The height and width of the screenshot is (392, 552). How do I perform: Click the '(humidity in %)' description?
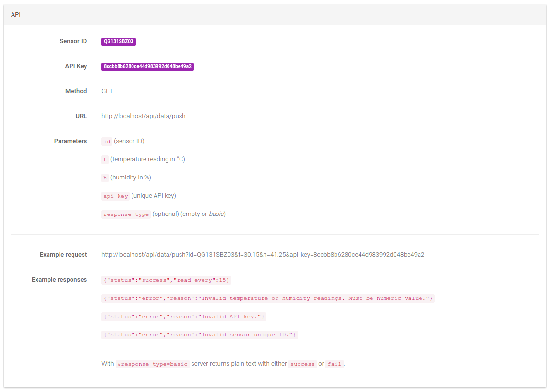click(131, 178)
